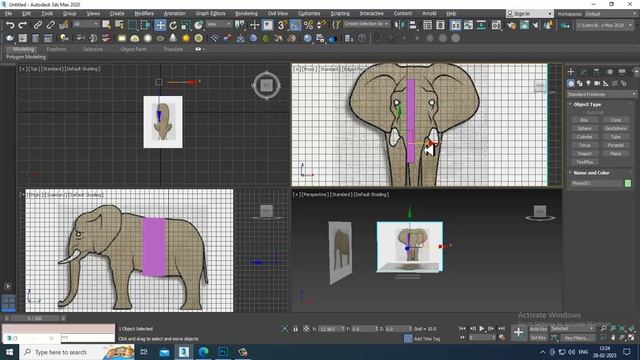Open the Create Selection Set dropdown

366,24
